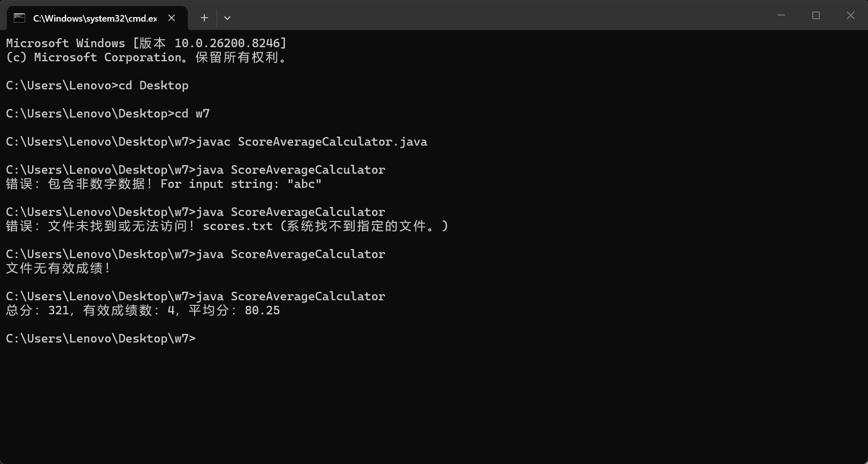Click the "abc" input string error line
The width and height of the screenshot is (868, 464).
click(x=164, y=184)
